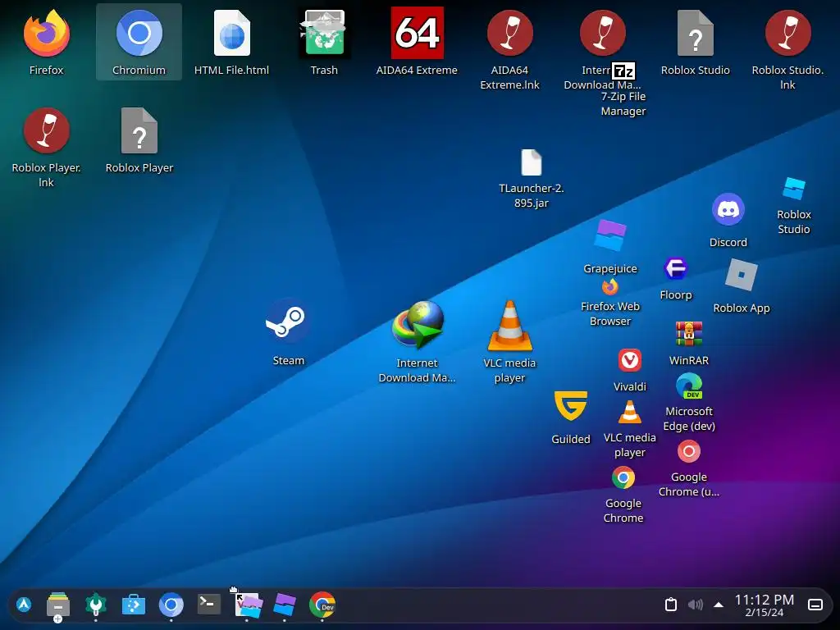Open the Vivaldi browser icon
The height and width of the screenshot is (630, 840).
630,360
